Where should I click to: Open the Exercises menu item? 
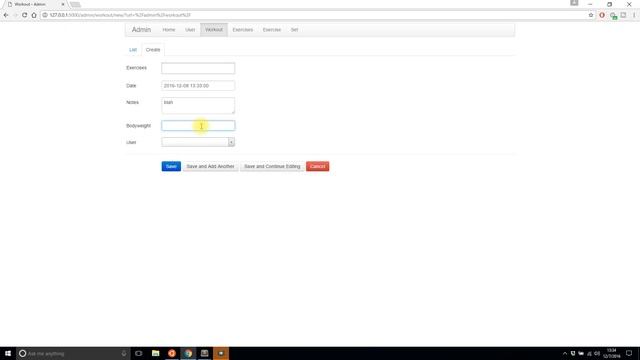(242, 30)
